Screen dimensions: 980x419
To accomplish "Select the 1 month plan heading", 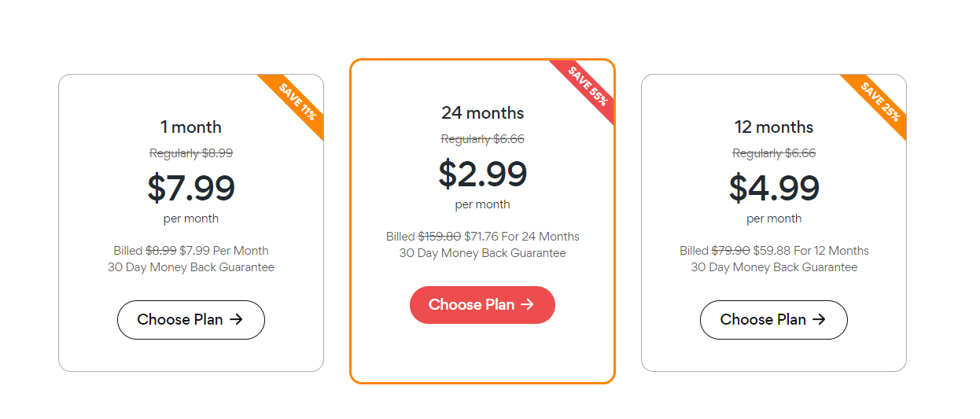I will click(191, 127).
